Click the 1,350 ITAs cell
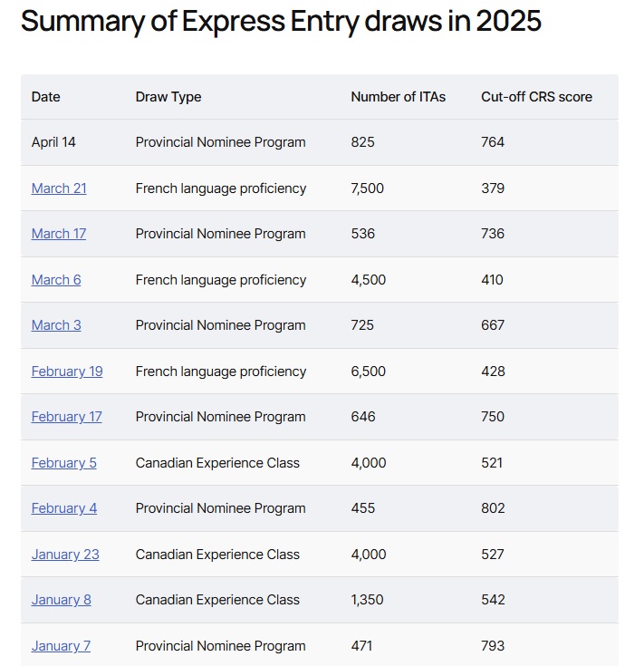 click(367, 600)
